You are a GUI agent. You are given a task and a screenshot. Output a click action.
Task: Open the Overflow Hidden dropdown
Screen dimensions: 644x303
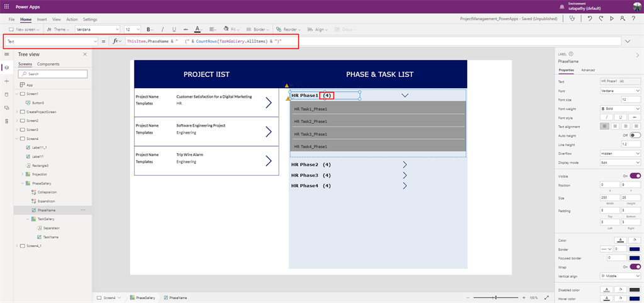tap(620, 153)
